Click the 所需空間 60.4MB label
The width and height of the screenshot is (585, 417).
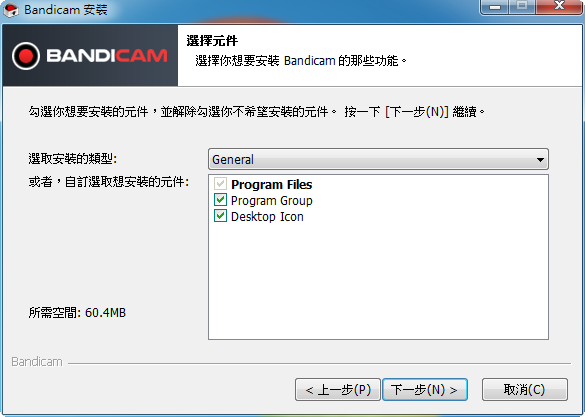[x=77, y=313]
